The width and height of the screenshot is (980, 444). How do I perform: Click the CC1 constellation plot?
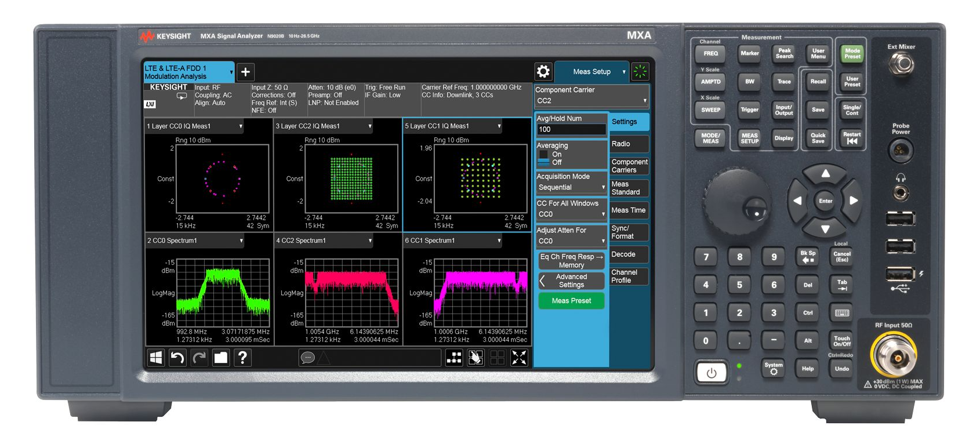481,179
